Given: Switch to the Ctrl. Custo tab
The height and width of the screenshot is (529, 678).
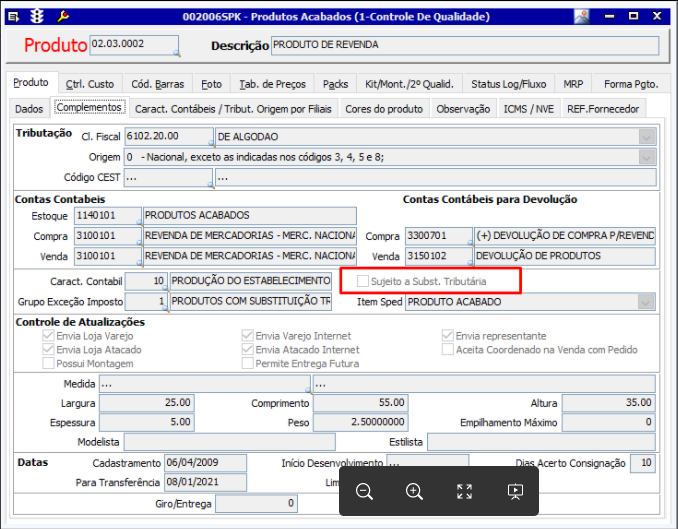Looking at the screenshot, I should point(90,84).
